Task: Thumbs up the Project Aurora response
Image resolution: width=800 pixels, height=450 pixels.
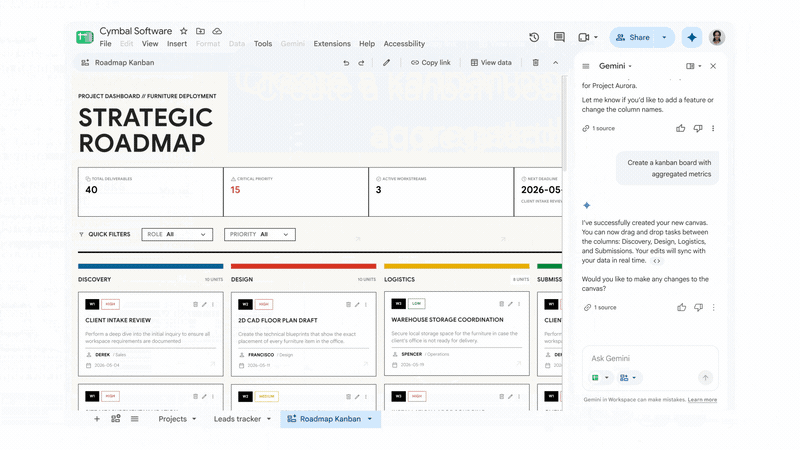Action: 681,129
